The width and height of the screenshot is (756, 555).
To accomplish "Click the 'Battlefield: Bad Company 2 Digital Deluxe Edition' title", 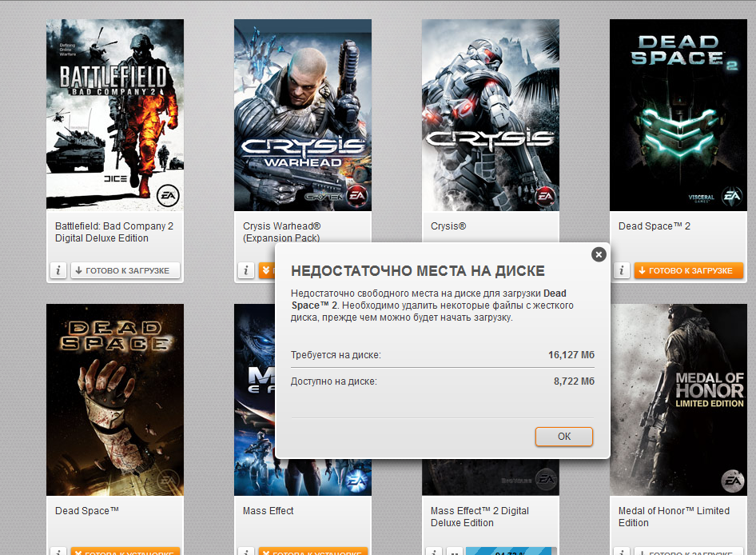I will click(x=113, y=232).
